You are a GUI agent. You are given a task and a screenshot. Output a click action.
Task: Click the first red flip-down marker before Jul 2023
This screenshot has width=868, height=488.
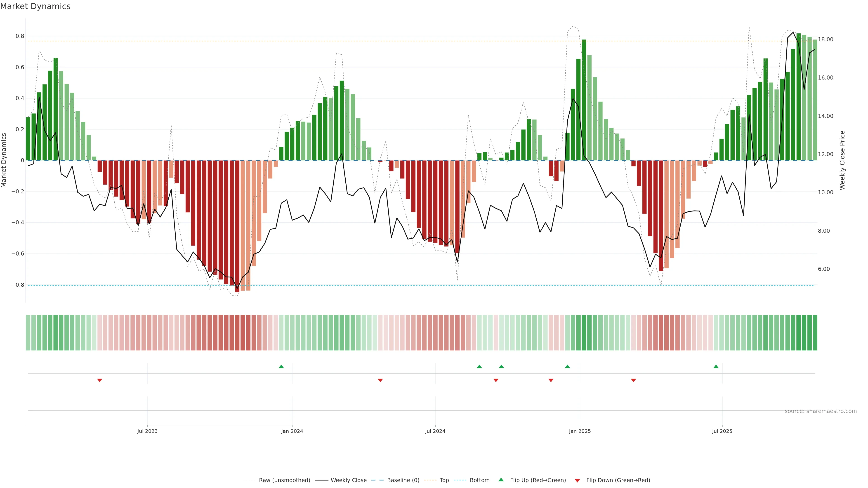click(100, 380)
